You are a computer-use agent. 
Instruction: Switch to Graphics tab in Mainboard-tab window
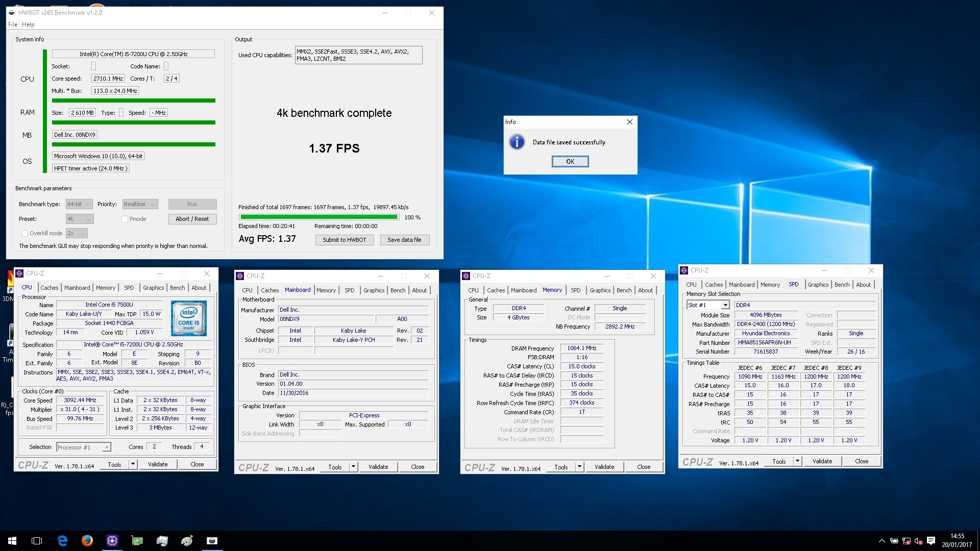pos(374,290)
